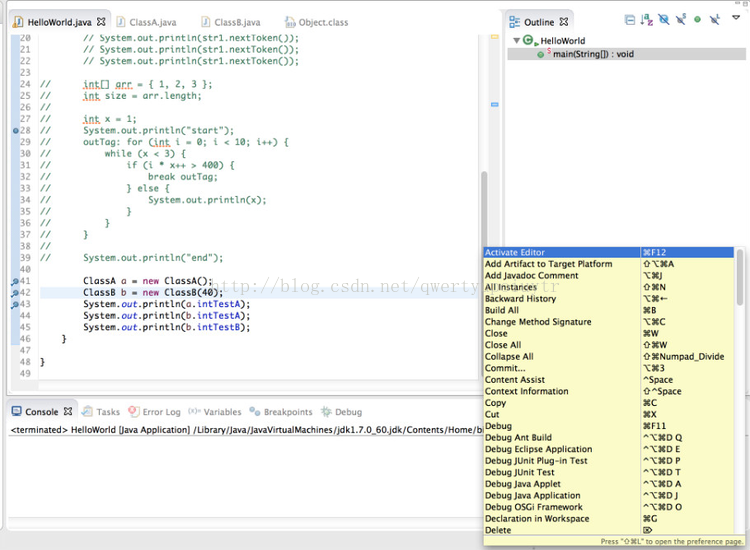Toggle Hide Static Members in Outline
Screen dimensions: 750x550
681,19
